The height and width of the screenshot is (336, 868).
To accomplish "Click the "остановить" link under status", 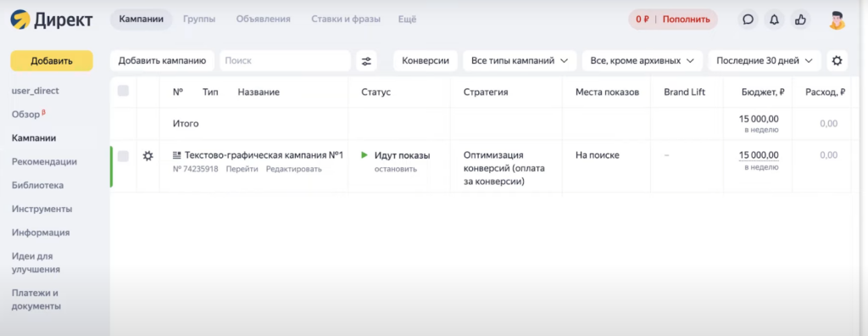I will click(396, 169).
